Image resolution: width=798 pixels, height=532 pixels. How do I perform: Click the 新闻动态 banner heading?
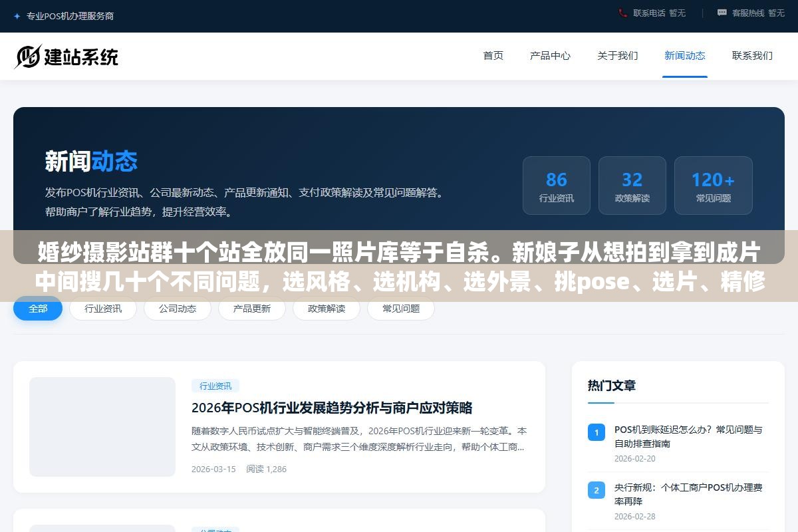point(91,161)
